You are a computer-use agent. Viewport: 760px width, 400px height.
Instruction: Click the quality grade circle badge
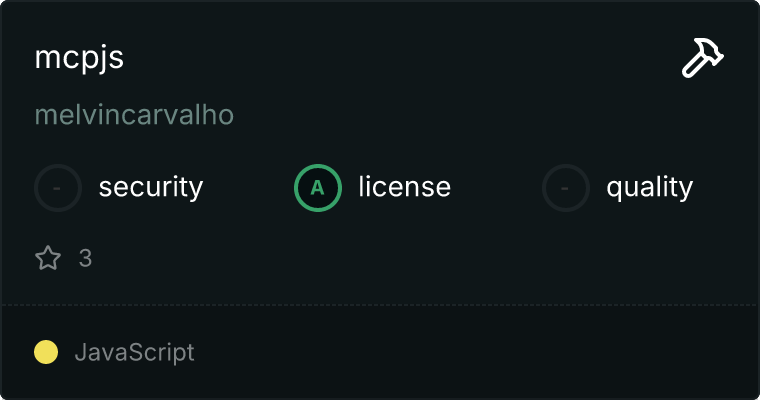pos(566,187)
